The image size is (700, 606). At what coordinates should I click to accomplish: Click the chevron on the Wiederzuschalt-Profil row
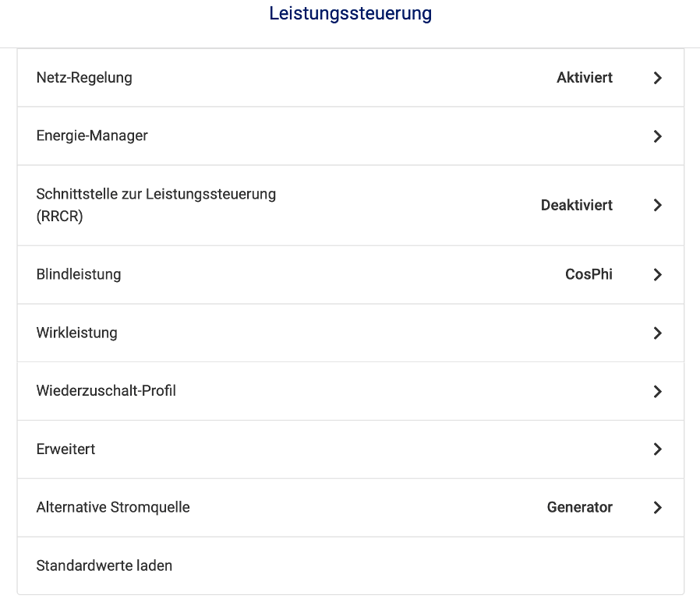tap(657, 391)
